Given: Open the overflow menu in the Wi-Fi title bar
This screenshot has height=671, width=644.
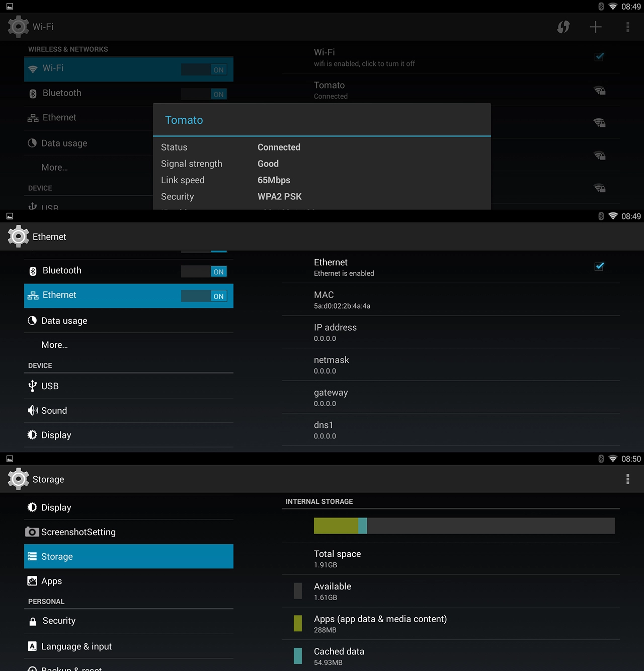Looking at the screenshot, I should tap(627, 27).
